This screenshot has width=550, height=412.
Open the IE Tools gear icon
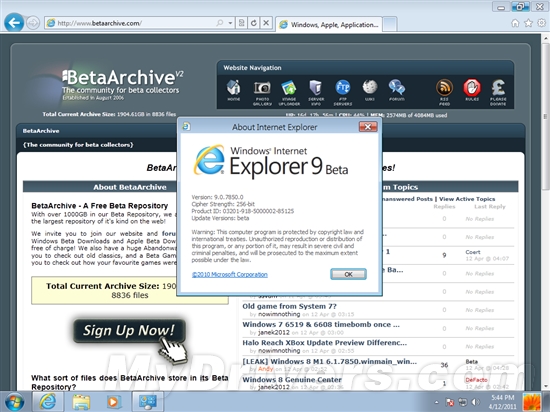[542, 23]
